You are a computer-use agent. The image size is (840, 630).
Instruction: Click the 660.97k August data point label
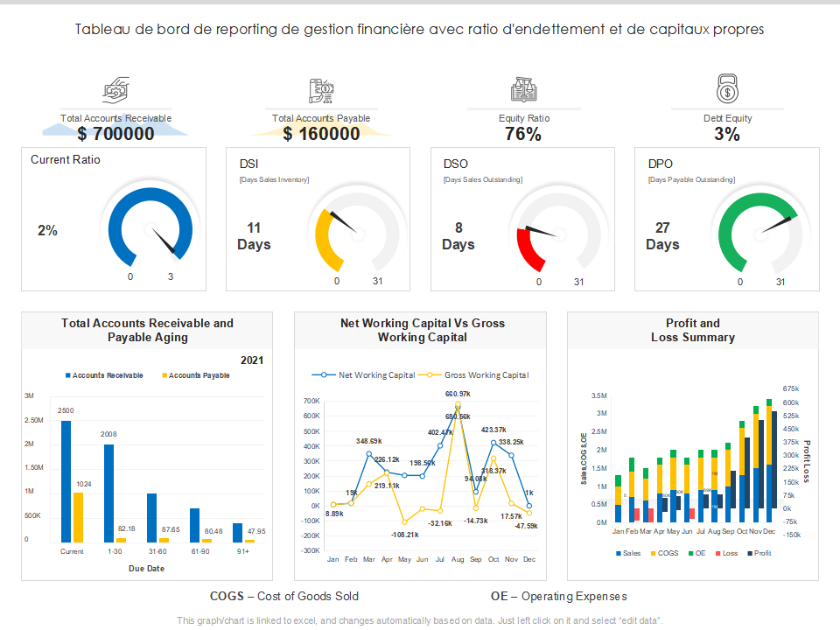coord(458,395)
